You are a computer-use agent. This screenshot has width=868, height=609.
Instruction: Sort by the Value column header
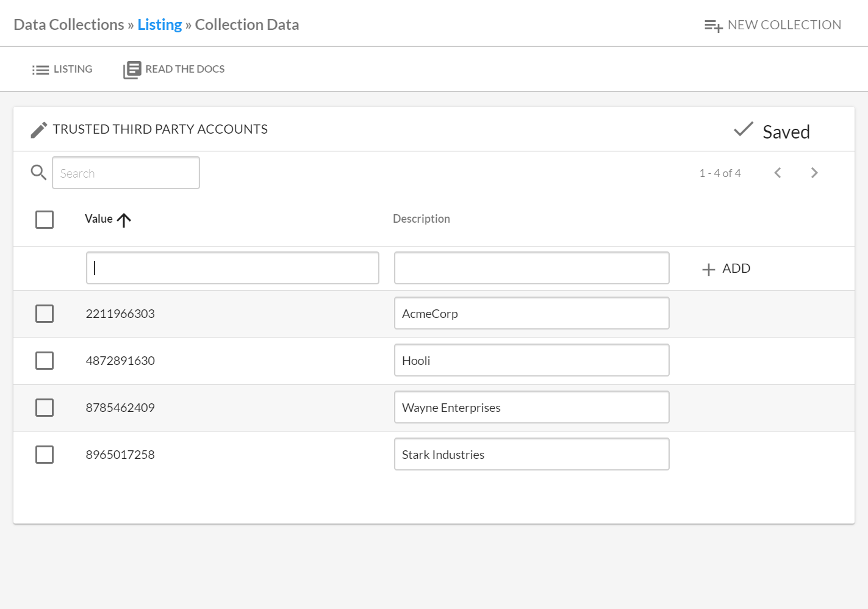tap(99, 218)
